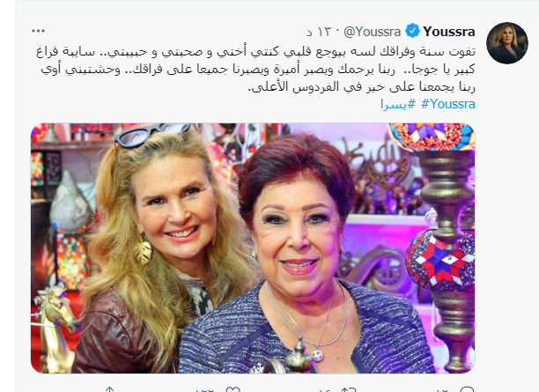Like the tweet with heart icon

(x=233, y=389)
